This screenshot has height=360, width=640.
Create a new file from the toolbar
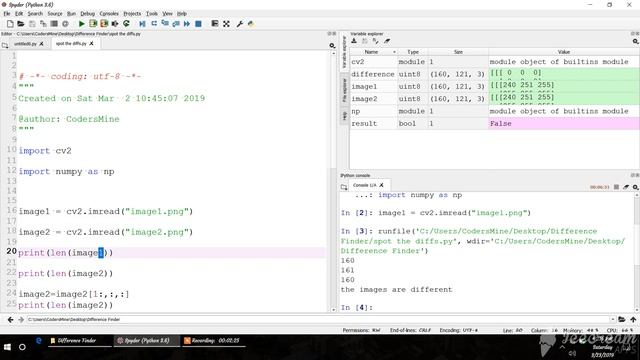pos(10,24)
